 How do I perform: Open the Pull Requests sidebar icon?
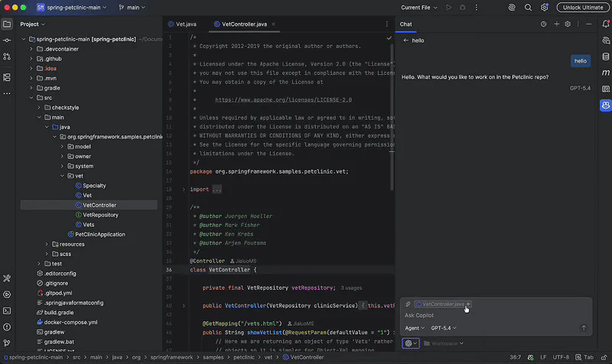tap(7, 57)
